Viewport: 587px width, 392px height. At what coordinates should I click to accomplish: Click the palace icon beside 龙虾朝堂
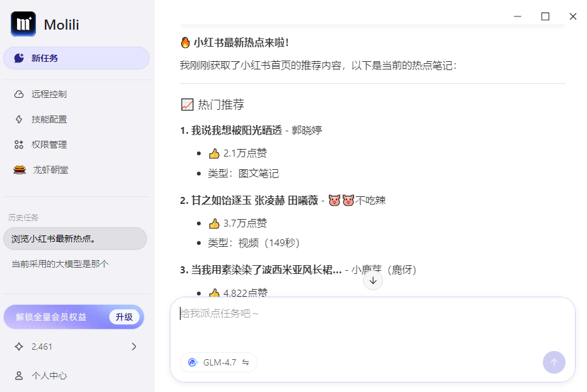click(x=20, y=170)
